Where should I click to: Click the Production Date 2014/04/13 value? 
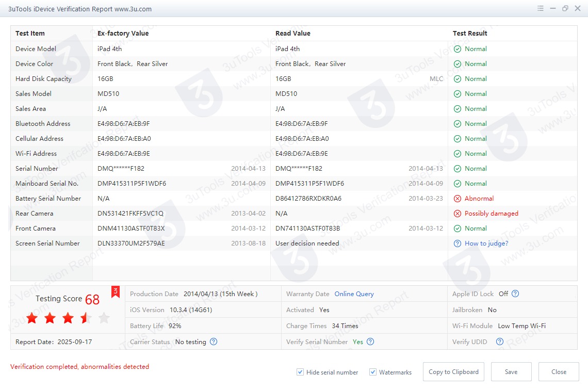(x=221, y=294)
